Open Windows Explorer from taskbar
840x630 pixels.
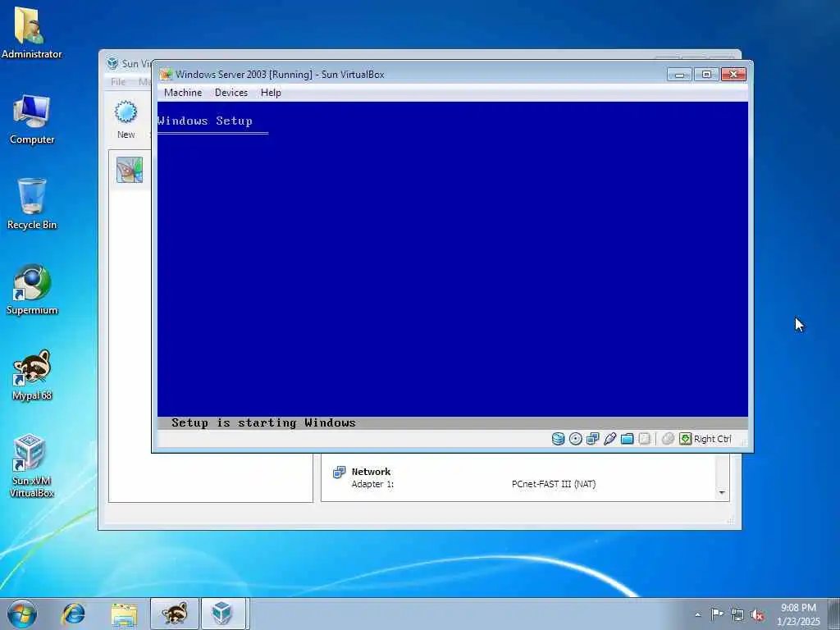pos(125,614)
